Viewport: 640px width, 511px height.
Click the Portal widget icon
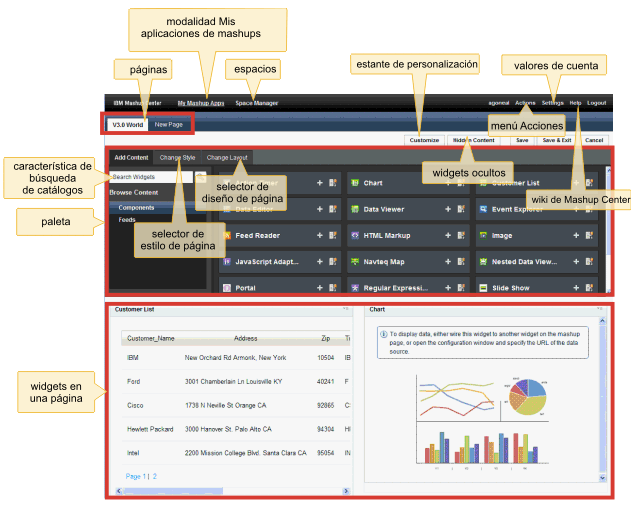[227, 288]
